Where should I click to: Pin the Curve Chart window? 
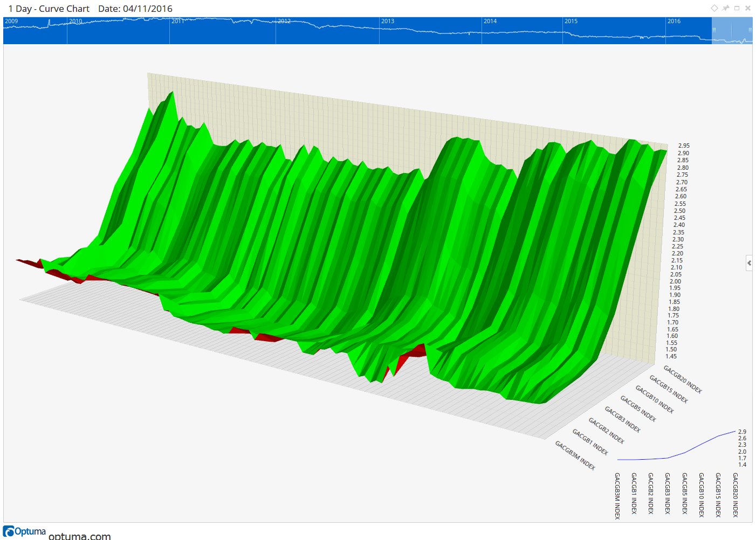pos(726,8)
